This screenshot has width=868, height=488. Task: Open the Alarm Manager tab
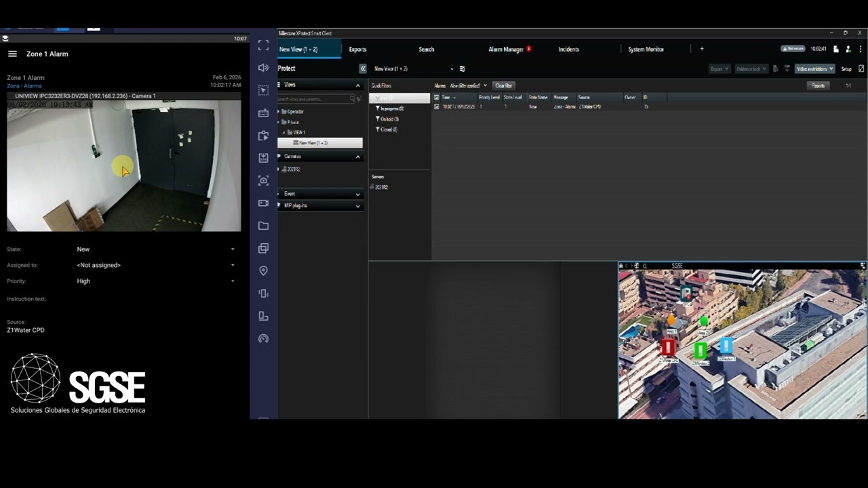(x=506, y=49)
